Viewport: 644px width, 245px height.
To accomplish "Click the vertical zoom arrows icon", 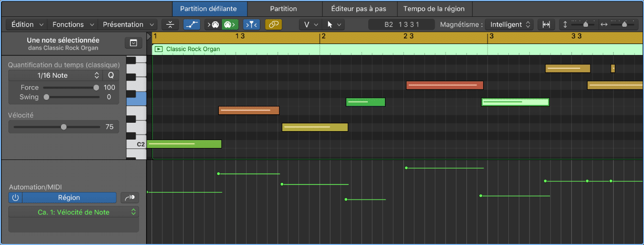I will [565, 24].
